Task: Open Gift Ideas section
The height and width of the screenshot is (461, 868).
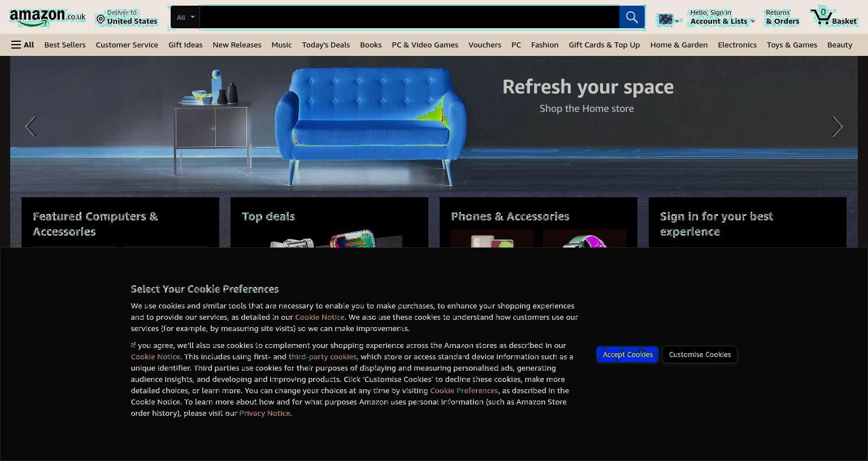Action: pyautogui.click(x=185, y=45)
